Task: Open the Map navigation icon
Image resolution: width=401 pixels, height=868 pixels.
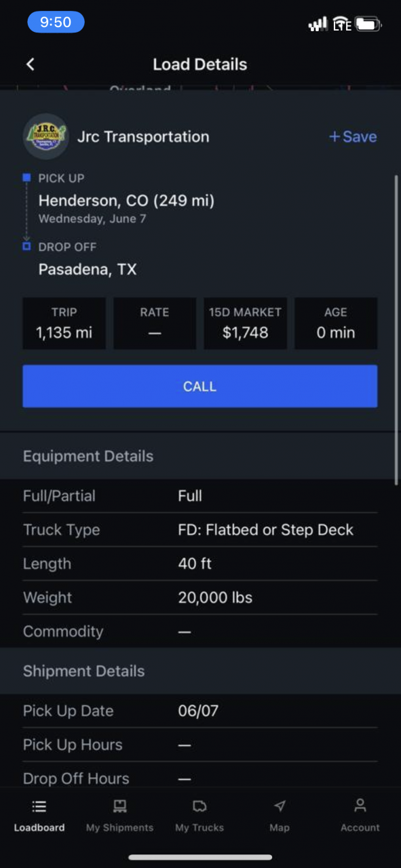Action: [280, 806]
